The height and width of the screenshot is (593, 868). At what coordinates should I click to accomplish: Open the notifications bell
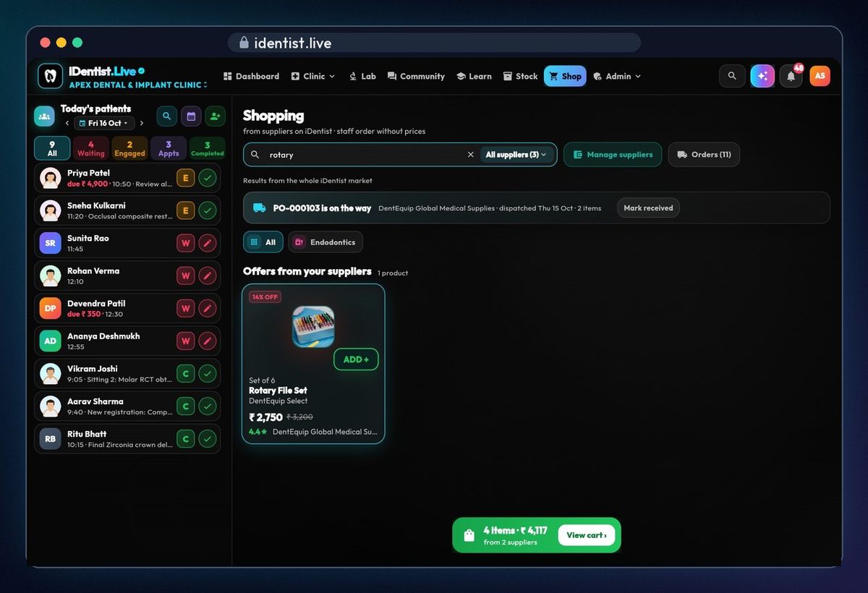(x=791, y=76)
